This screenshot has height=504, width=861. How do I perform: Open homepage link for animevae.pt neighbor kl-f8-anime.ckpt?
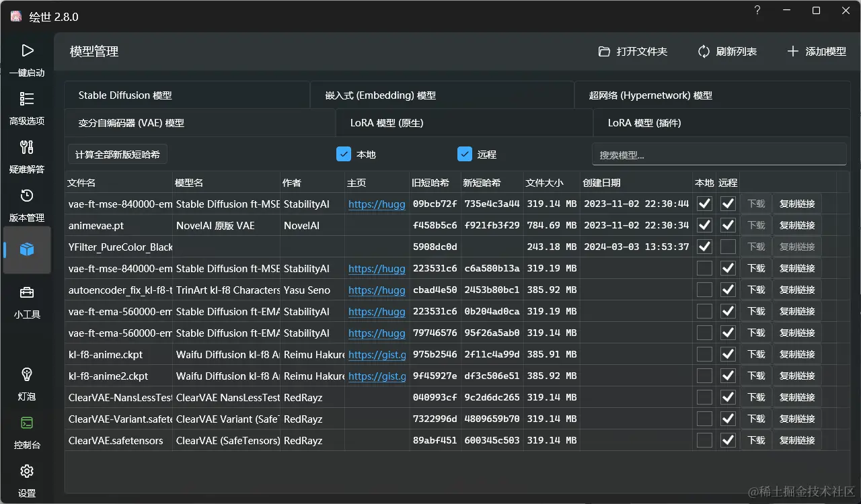[x=377, y=354]
